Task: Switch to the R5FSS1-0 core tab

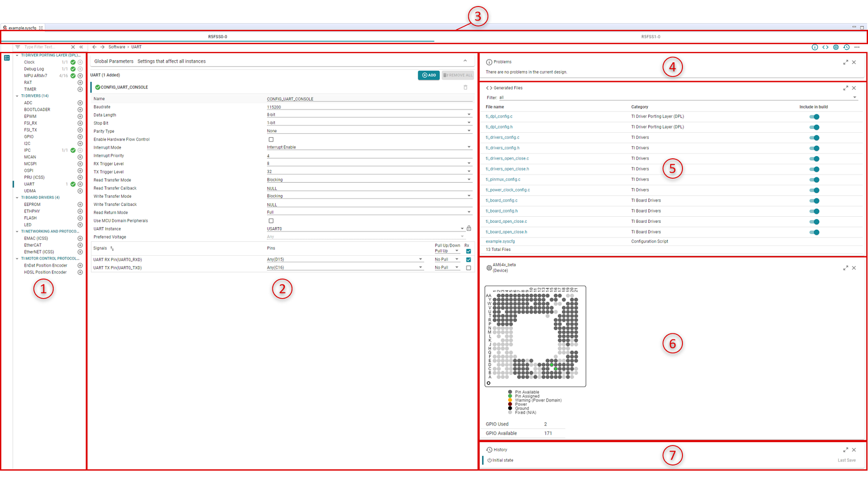Action: [x=650, y=37]
